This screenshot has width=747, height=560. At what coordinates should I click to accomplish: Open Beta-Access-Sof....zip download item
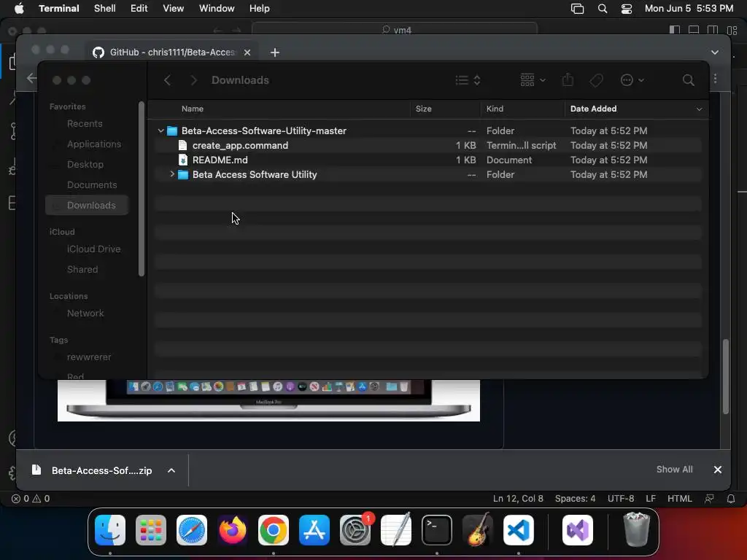coord(93,470)
